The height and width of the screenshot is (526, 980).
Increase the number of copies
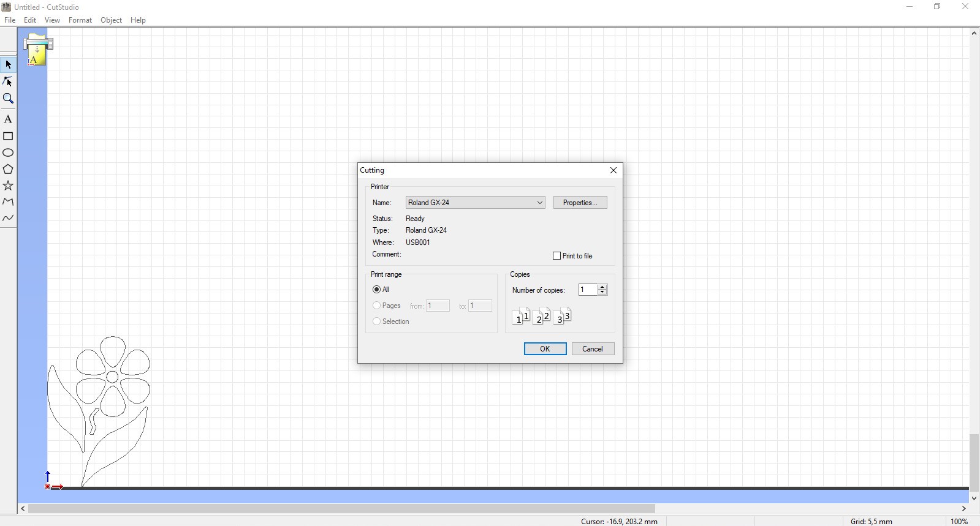pyautogui.click(x=602, y=287)
